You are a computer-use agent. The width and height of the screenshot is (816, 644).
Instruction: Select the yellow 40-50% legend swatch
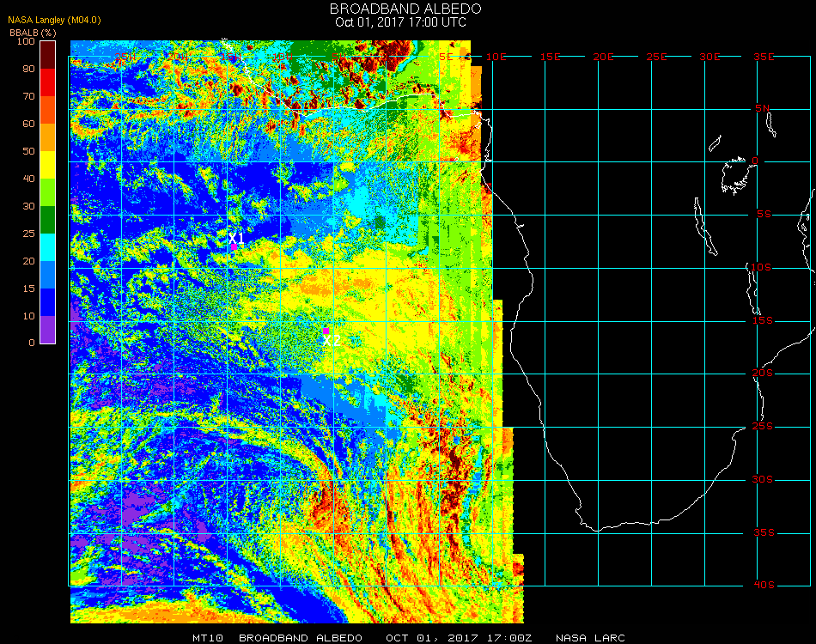coord(47,165)
